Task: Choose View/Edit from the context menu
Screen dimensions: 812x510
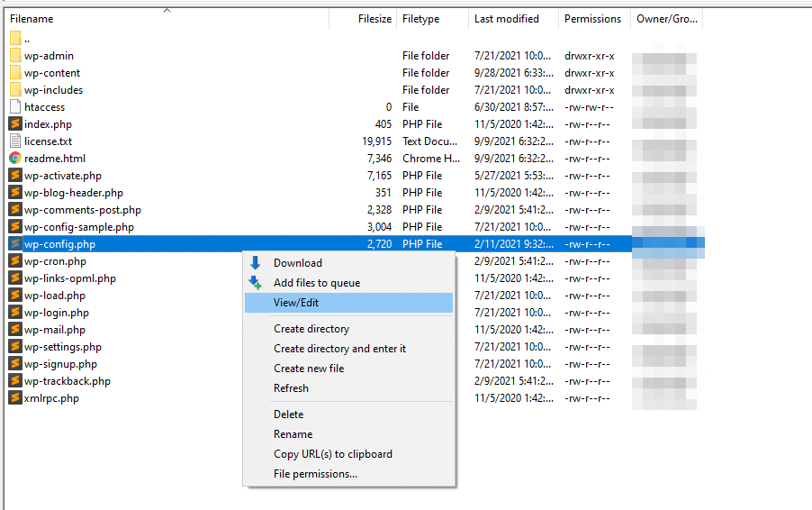Action: pyautogui.click(x=296, y=303)
